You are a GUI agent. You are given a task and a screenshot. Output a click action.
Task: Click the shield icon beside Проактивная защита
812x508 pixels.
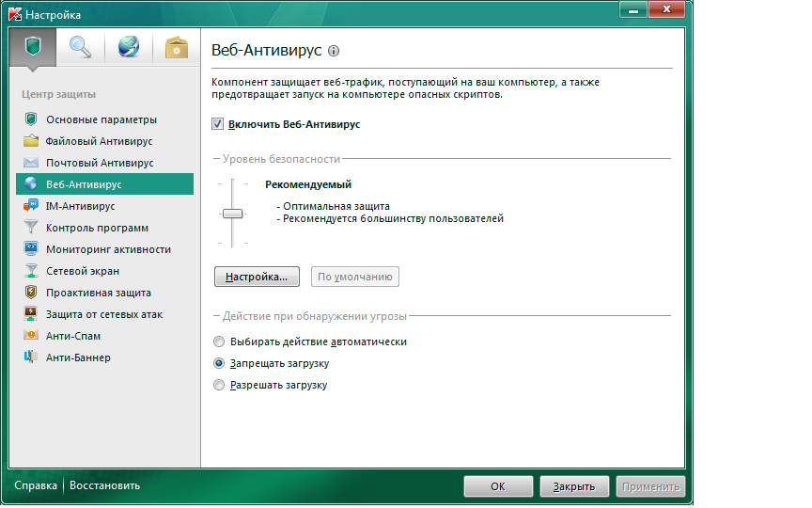tap(31, 293)
